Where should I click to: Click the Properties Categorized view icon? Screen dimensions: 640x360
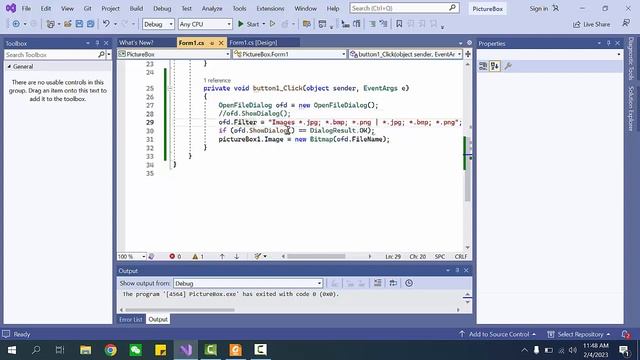point(483,66)
